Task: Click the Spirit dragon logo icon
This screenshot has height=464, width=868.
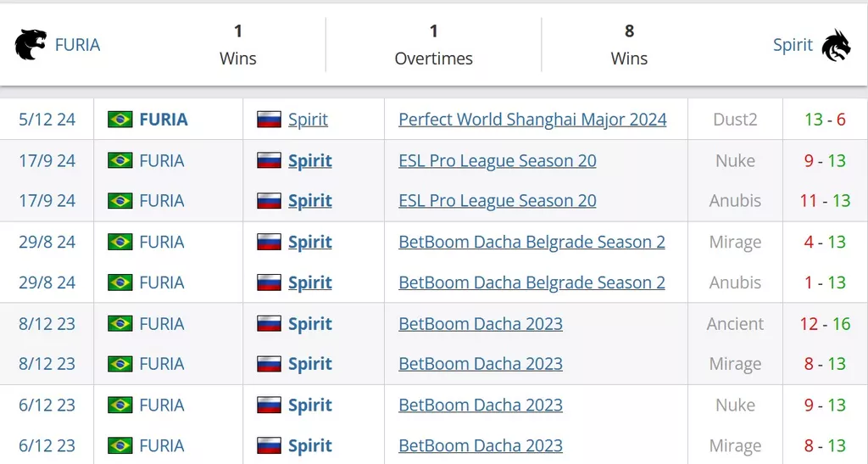Action: coord(836,45)
